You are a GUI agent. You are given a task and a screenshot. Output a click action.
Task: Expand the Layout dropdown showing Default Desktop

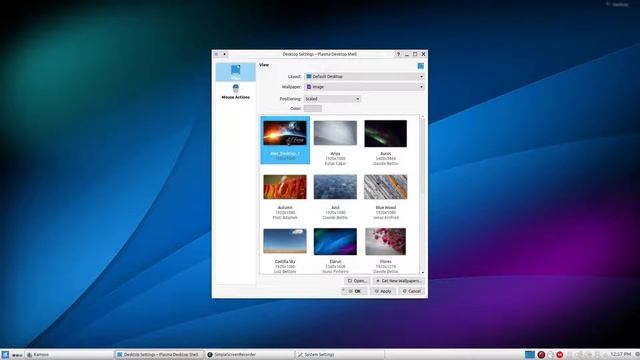(364, 76)
